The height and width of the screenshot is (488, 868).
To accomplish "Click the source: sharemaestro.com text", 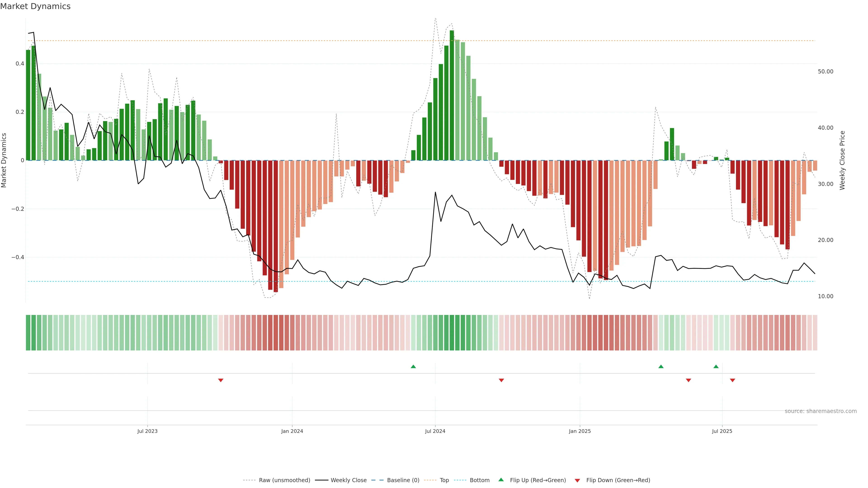I will (821, 411).
